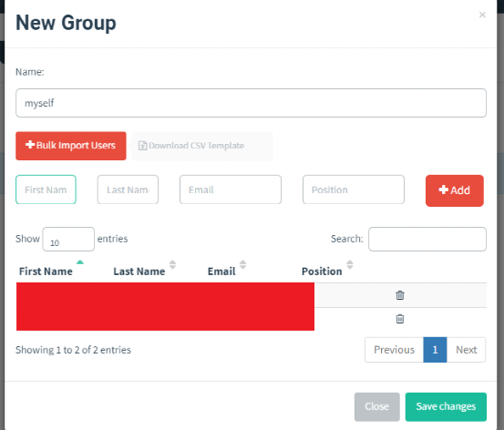Image resolution: width=504 pixels, height=430 pixels.
Task: Sort table by Email column
Action: click(221, 271)
